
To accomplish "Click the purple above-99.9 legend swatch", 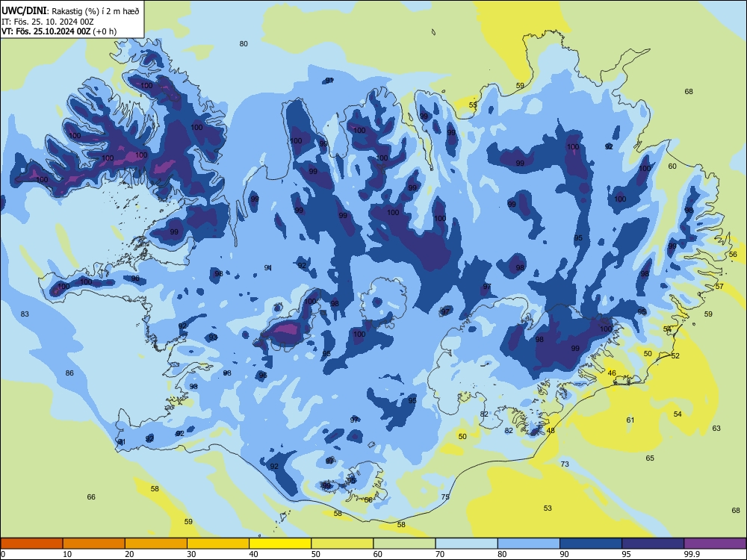I will pyautogui.click(x=715, y=544).
